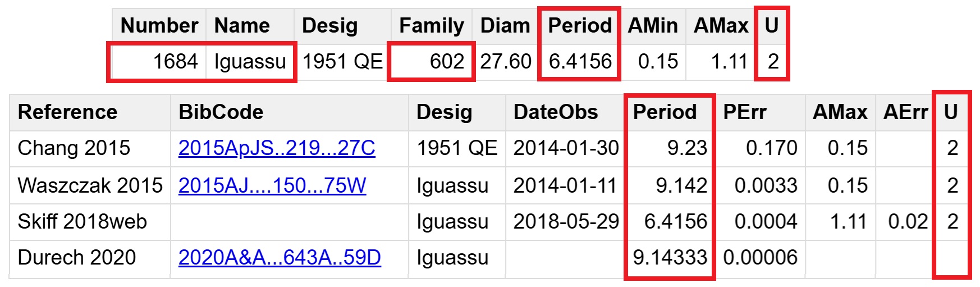Click the Diam column header
Image resolution: width=980 pixels, height=287 pixels.
point(505,26)
